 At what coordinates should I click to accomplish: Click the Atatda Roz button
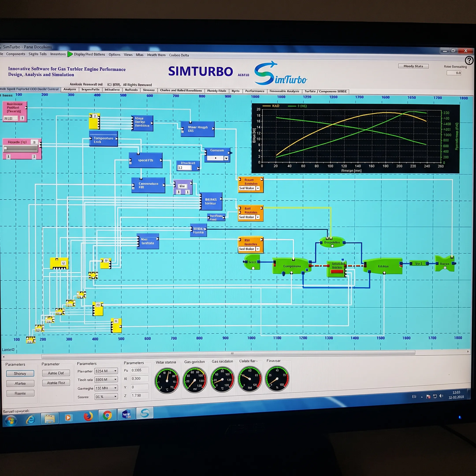56,383
